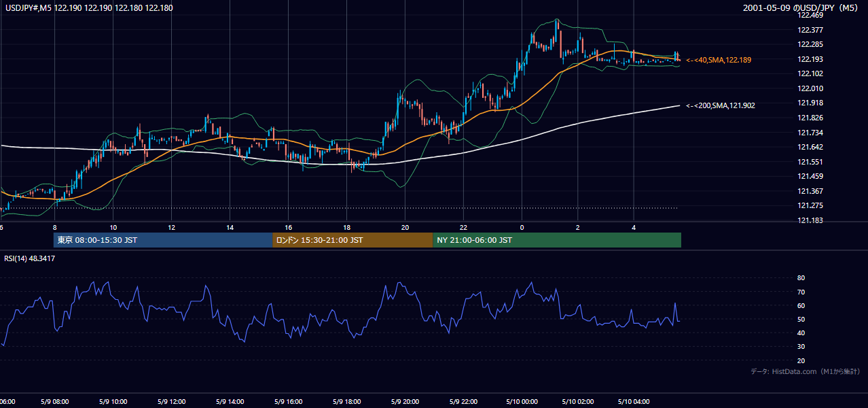Click the bottom time label 5/9 20:00

pos(405,401)
